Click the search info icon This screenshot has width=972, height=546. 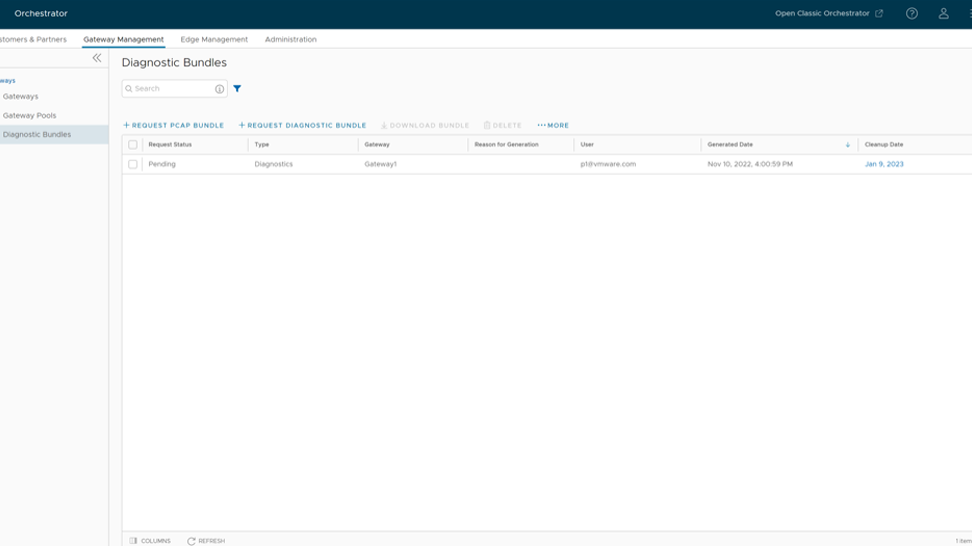pos(219,89)
